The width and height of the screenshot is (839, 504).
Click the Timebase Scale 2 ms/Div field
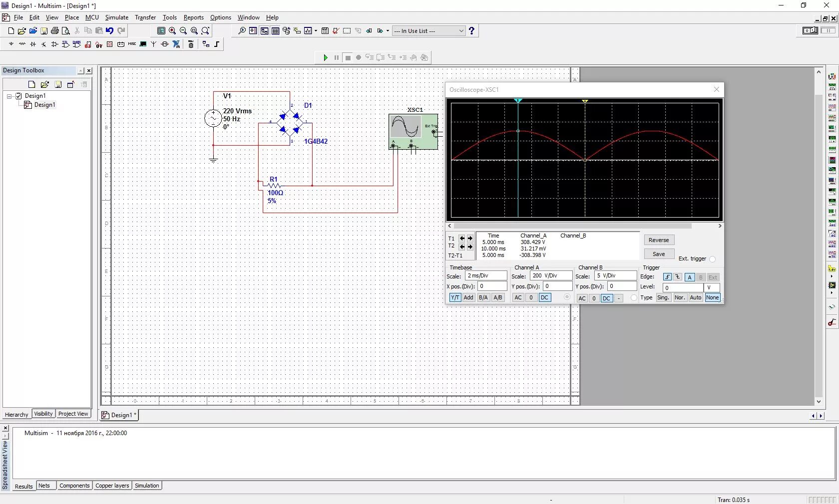(485, 276)
